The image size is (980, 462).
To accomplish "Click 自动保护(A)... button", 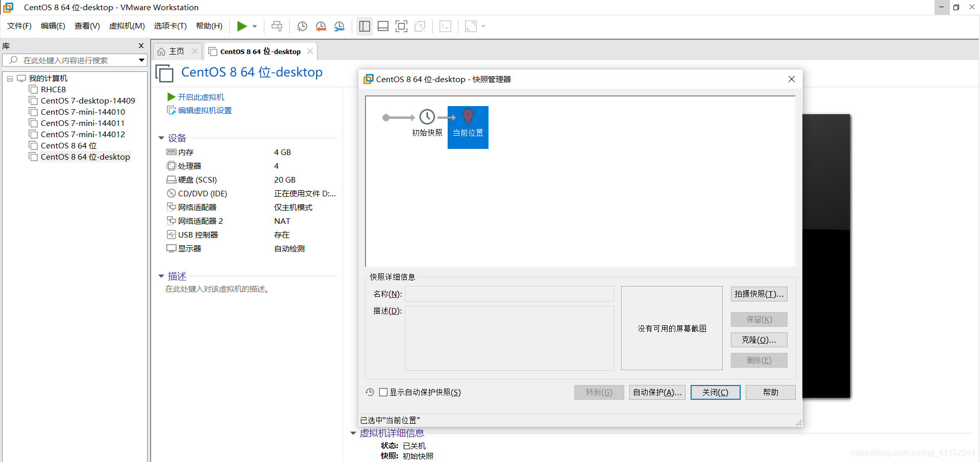I will click(x=657, y=392).
